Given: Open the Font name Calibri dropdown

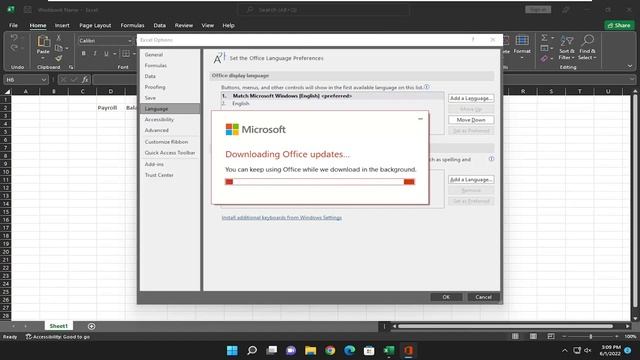Looking at the screenshot, I should 130,40.
